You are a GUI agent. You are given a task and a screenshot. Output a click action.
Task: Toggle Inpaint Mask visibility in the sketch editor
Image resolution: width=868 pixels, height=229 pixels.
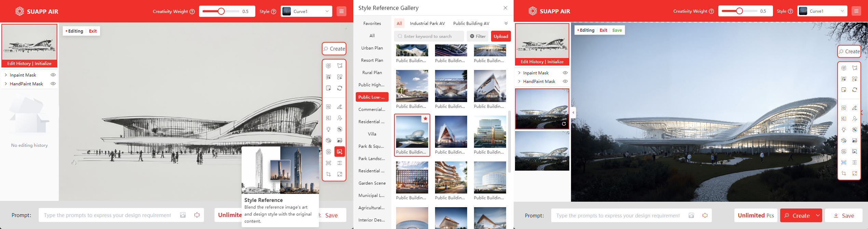click(x=53, y=75)
